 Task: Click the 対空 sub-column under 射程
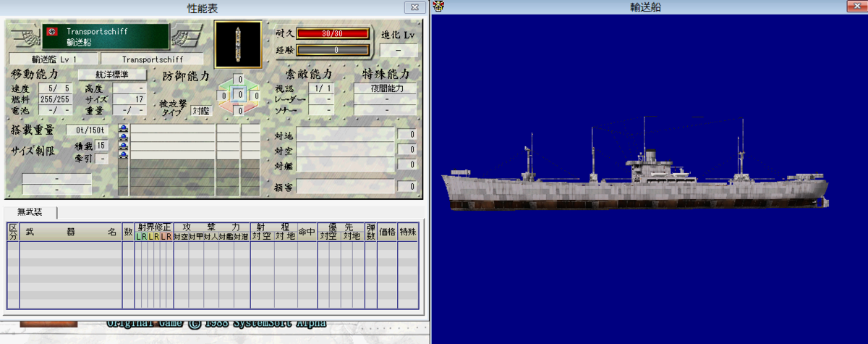(261, 236)
